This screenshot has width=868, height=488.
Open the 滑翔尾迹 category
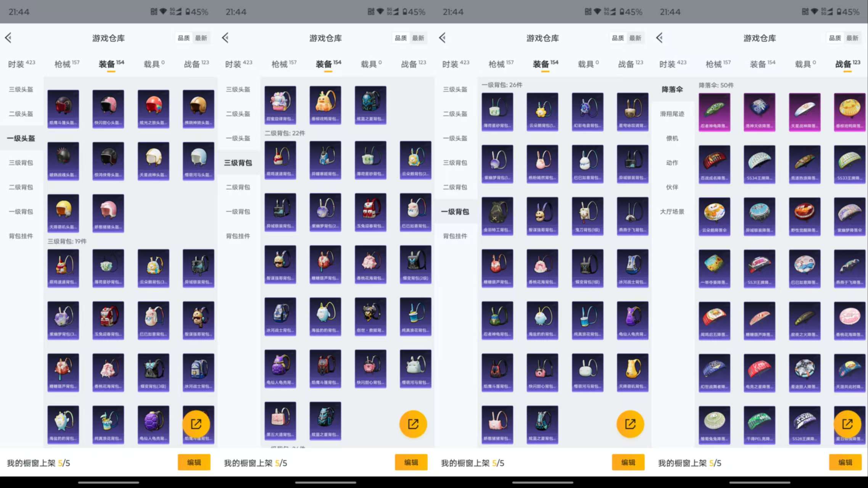[672, 114]
